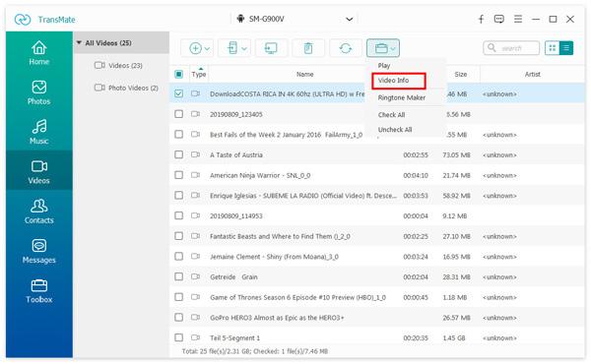Viewport: 591px width, 364px height.
Task: Switch to list view
Action: pyautogui.click(x=565, y=48)
